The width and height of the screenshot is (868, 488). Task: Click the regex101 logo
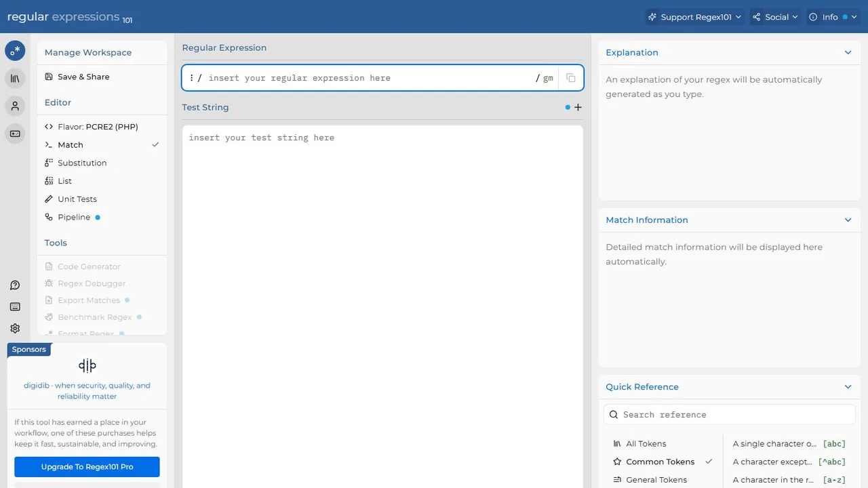click(69, 18)
